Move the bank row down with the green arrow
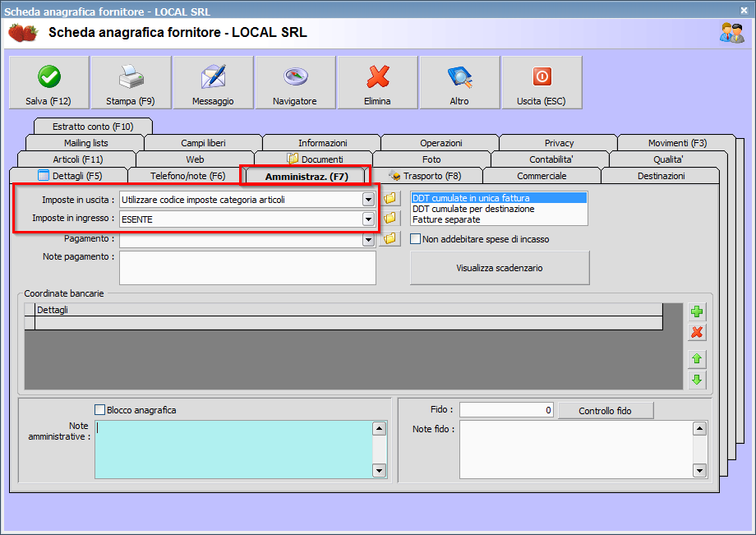The height and width of the screenshot is (535, 756). [x=697, y=380]
